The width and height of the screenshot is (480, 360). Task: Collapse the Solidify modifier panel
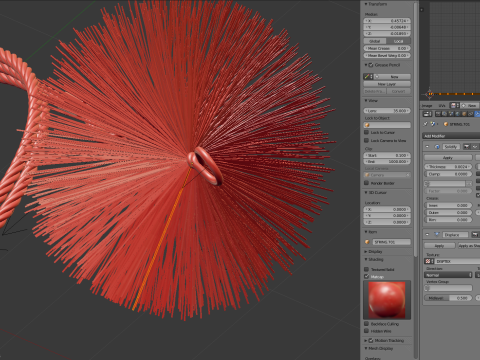pyautogui.click(x=427, y=147)
